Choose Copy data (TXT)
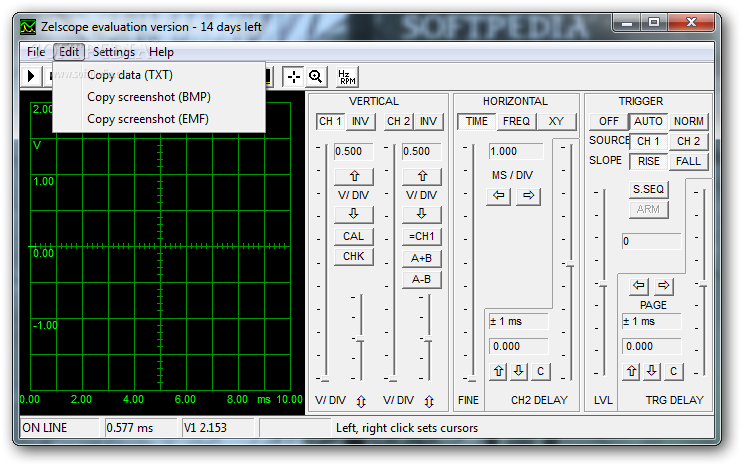This screenshot has width=742, height=466. pyautogui.click(x=159, y=75)
